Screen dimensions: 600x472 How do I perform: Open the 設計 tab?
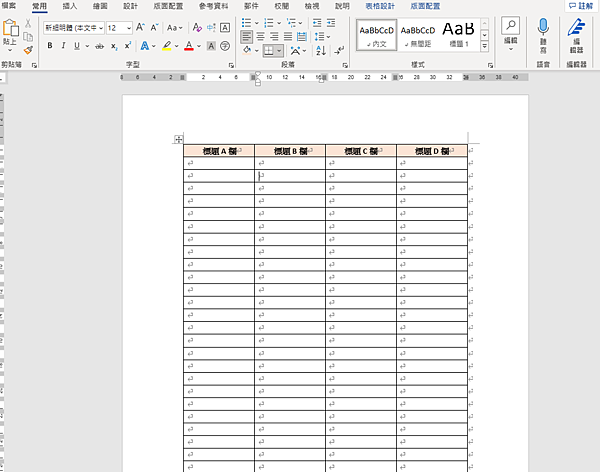(x=130, y=6)
